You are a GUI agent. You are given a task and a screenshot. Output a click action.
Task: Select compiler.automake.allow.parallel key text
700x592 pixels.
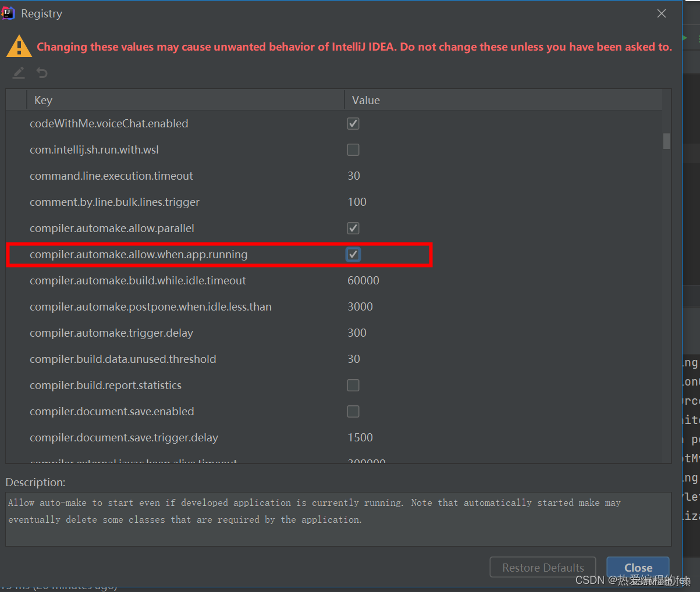click(x=112, y=228)
